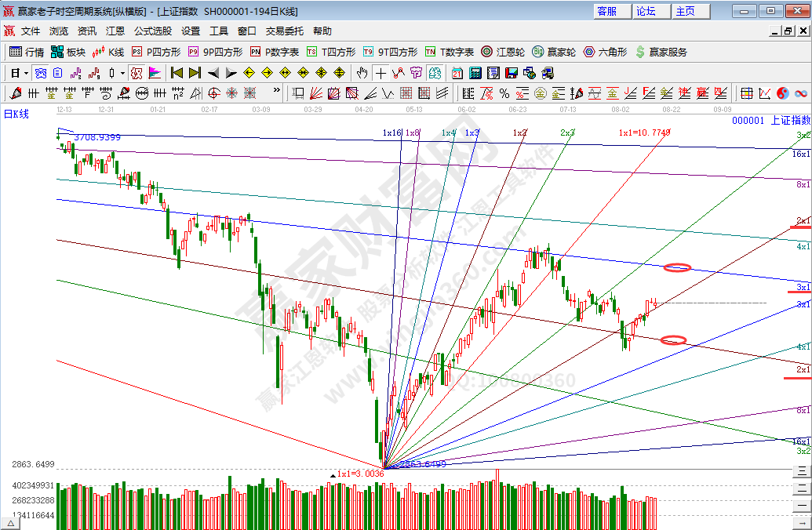The image size is (812, 530).
Task: Open the 板块 sector panel
Action: [x=67, y=52]
